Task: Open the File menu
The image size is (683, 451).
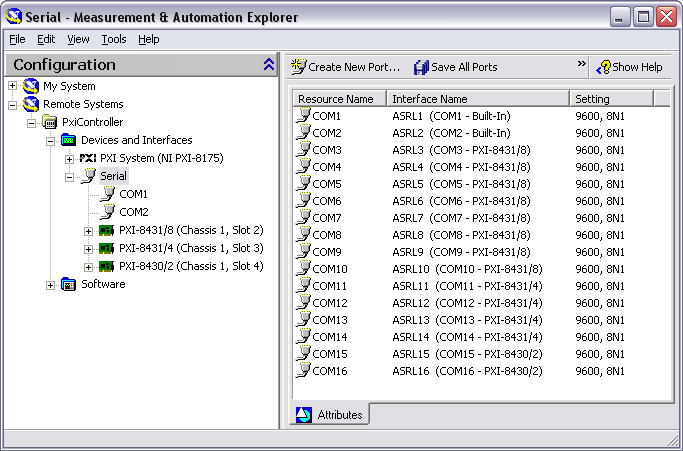Action: pos(17,39)
